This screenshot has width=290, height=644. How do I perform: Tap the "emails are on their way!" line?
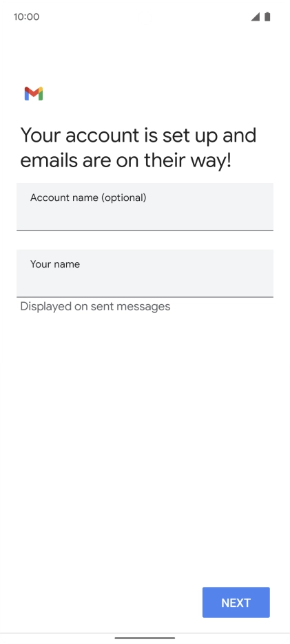[126, 160]
